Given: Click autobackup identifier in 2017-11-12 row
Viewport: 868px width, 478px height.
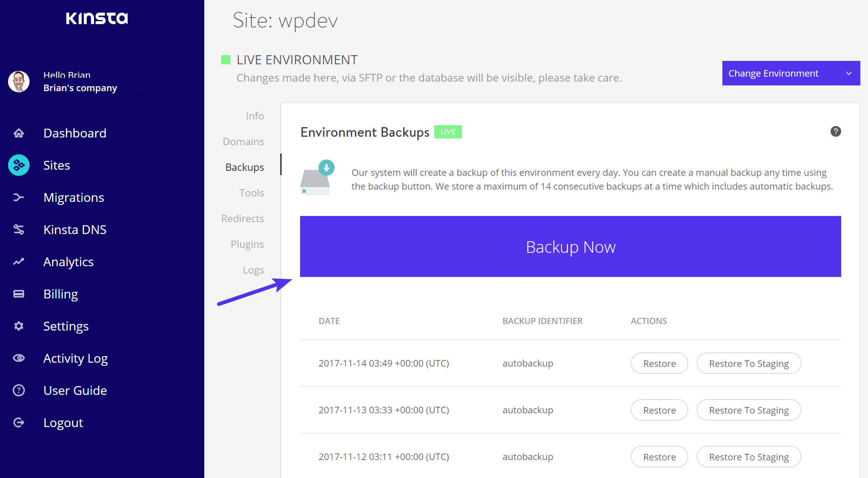Looking at the screenshot, I should (x=528, y=457).
